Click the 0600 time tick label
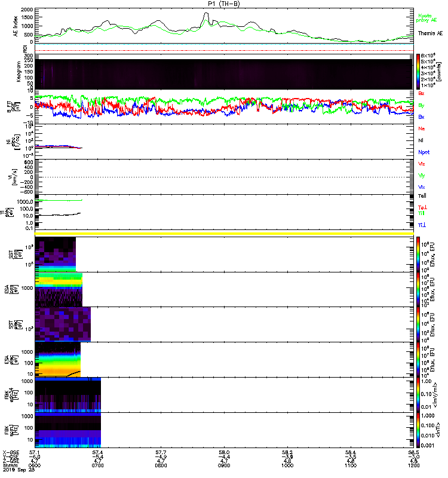Image resolution: width=448 pixels, height=478 pixels. 35,465
